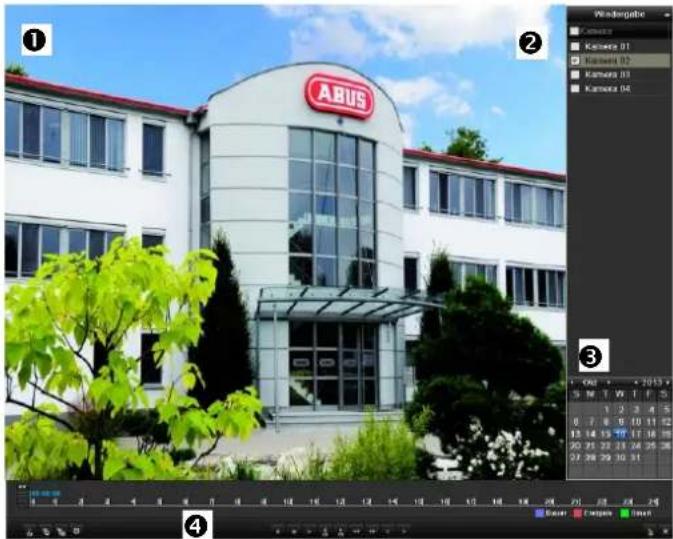Go to next year after 2013
The height and width of the screenshot is (539, 673).
click(667, 382)
